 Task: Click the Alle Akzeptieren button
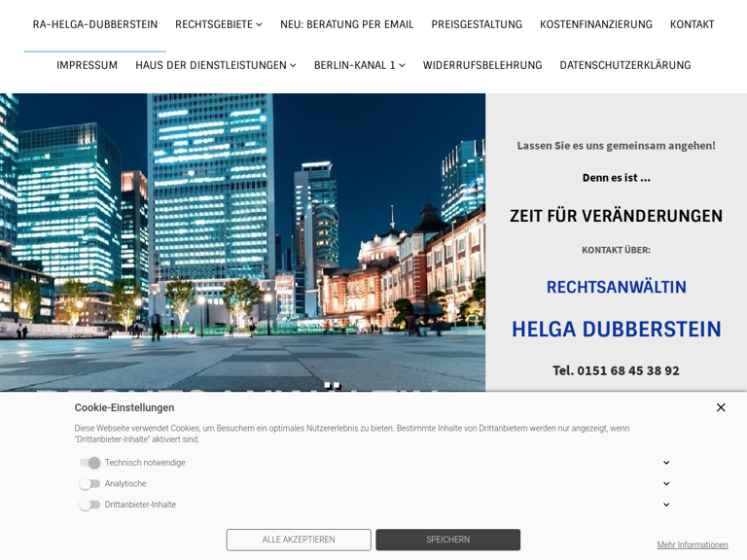[x=299, y=540]
